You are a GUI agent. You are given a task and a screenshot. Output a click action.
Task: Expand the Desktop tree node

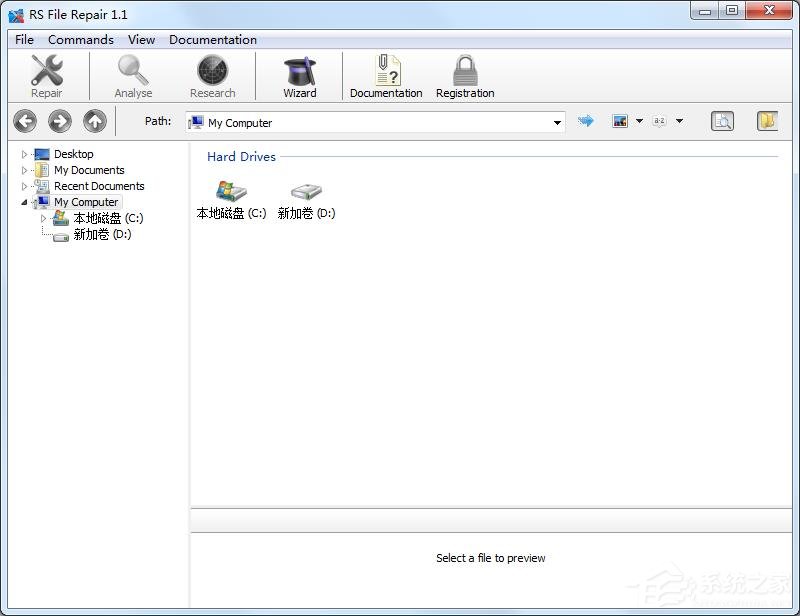(x=24, y=154)
